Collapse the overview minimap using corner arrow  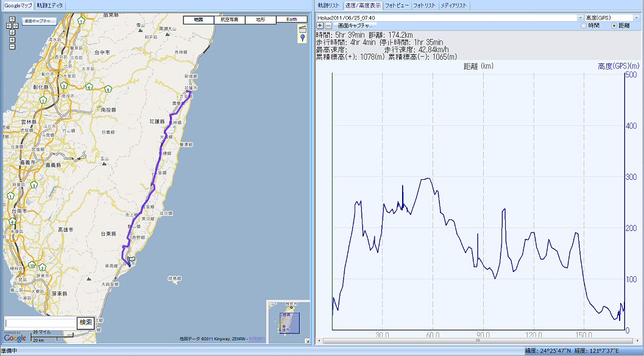(307, 341)
